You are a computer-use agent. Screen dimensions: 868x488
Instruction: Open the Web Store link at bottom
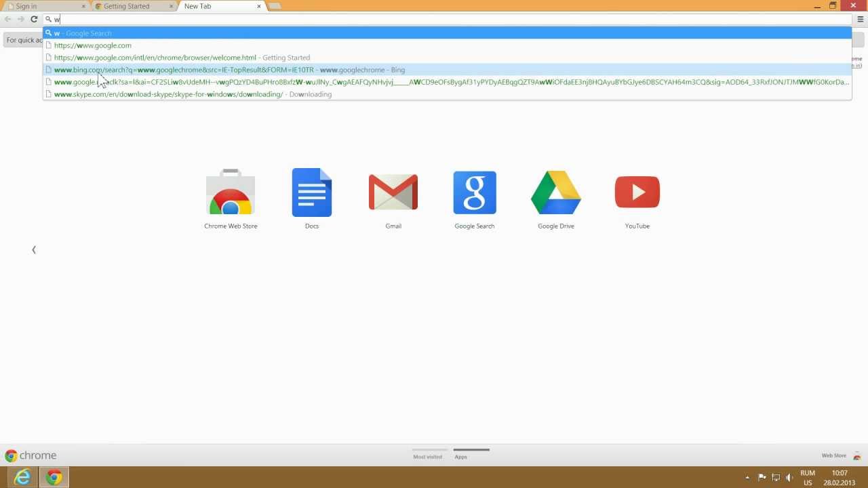(834, 455)
